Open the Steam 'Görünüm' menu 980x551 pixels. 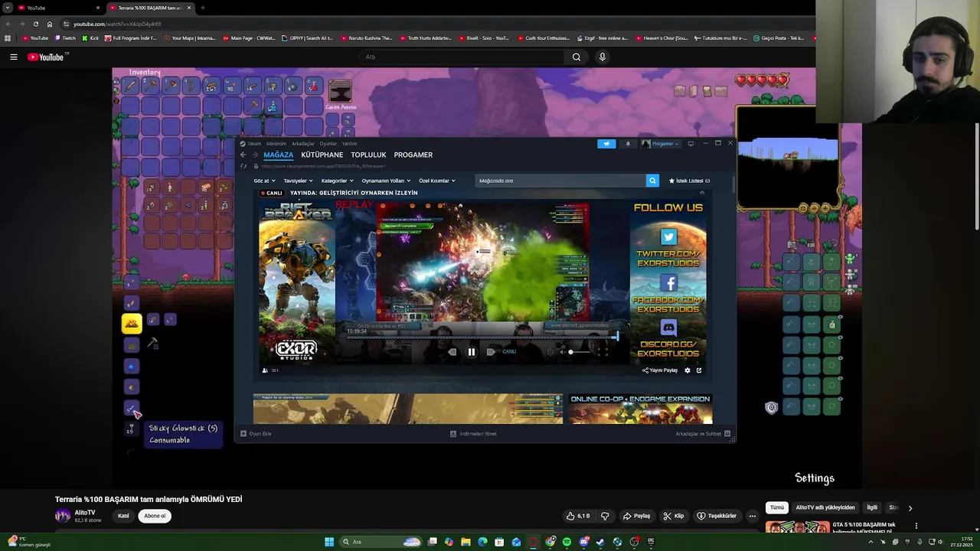[276, 143]
